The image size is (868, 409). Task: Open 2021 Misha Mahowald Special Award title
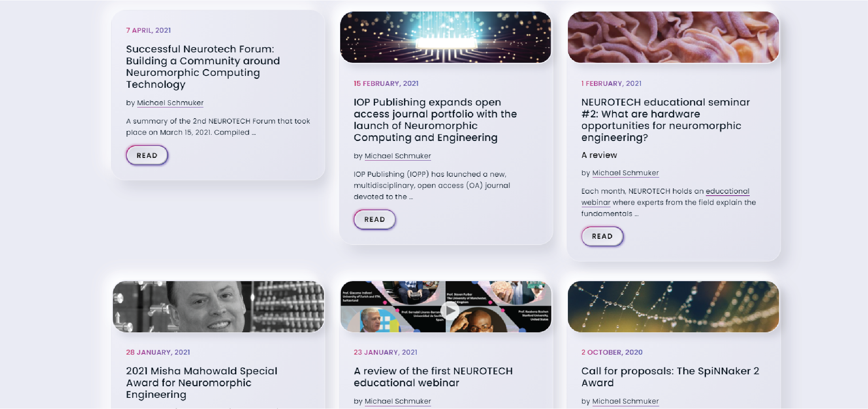pyautogui.click(x=201, y=382)
